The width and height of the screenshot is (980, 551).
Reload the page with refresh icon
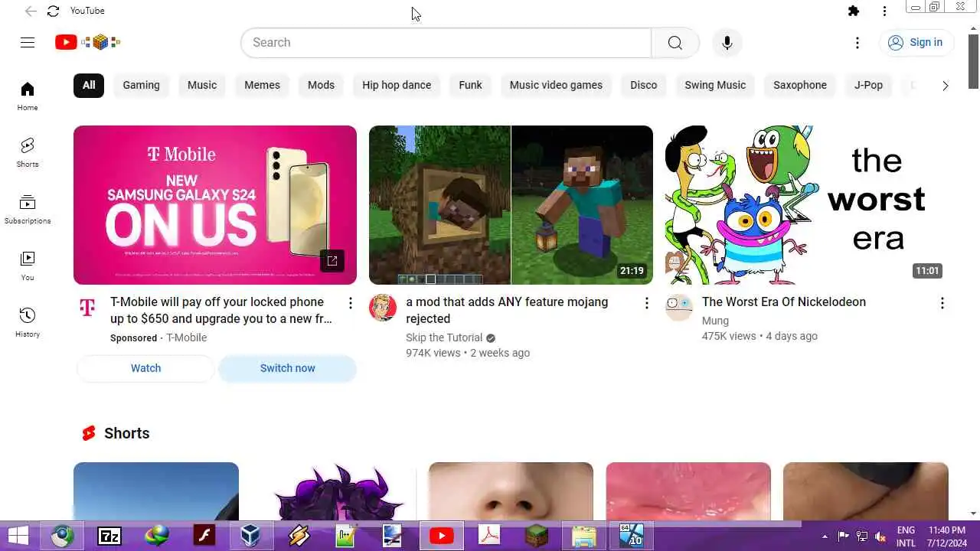click(53, 11)
